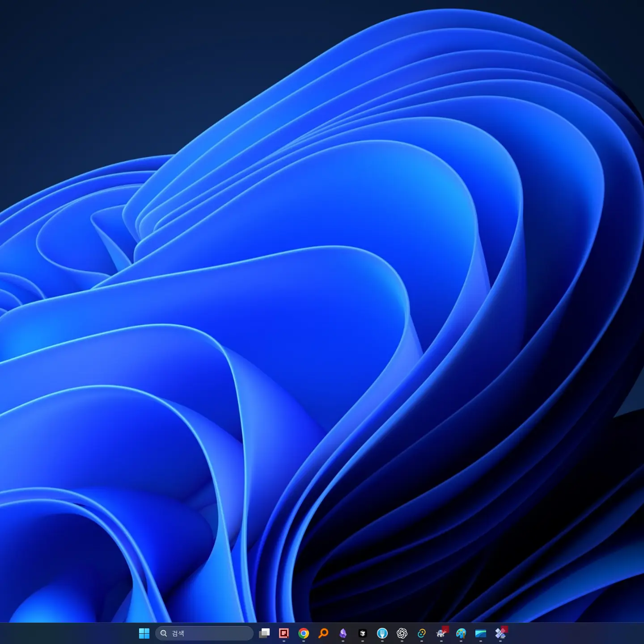The image size is (644, 644).
Task: Launch the Paint palette app
Action: click(x=461, y=633)
